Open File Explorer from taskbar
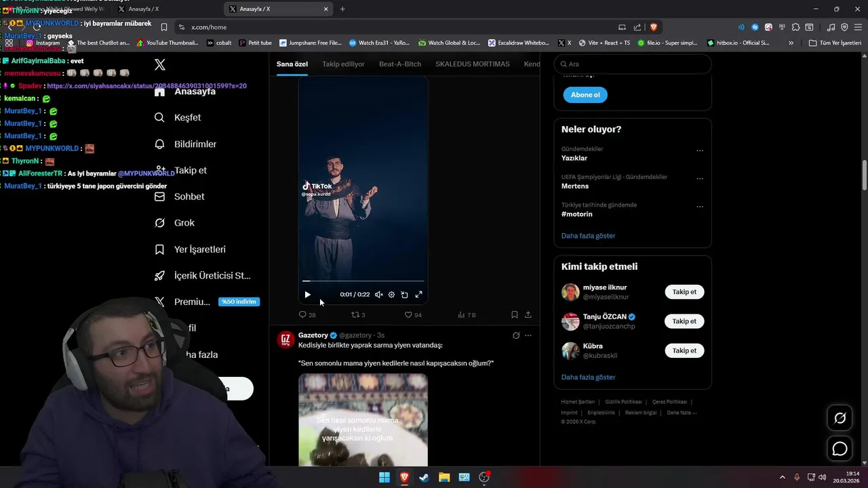The image size is (868, 488). point(444,477)
